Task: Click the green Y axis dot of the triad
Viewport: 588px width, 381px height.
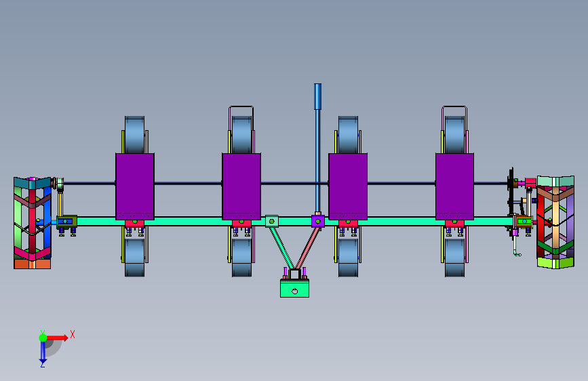Action: coord(43,338)
